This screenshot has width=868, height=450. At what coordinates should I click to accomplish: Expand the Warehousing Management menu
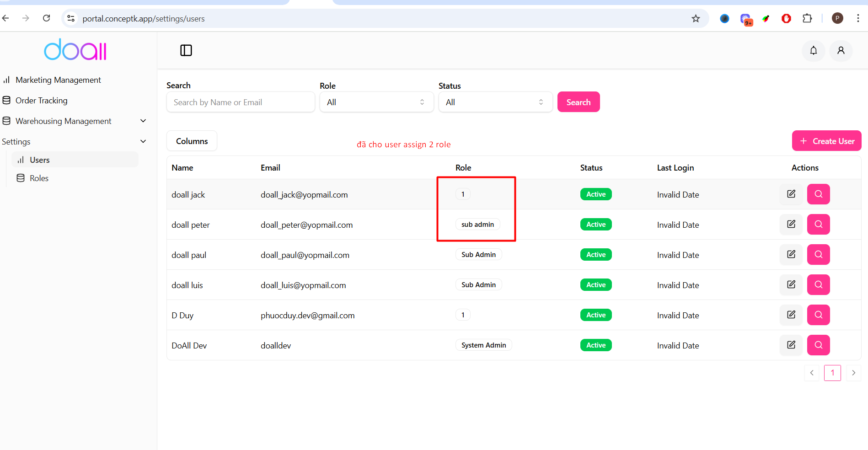click(143, 121)
